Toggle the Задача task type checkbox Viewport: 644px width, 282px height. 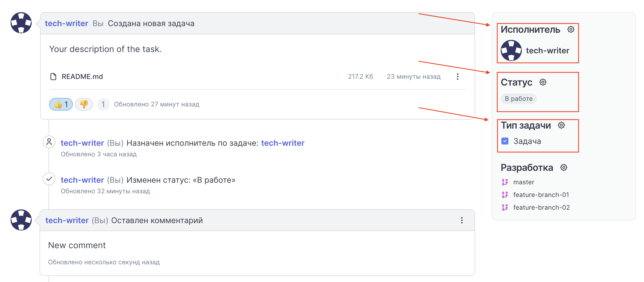[505, 141]
